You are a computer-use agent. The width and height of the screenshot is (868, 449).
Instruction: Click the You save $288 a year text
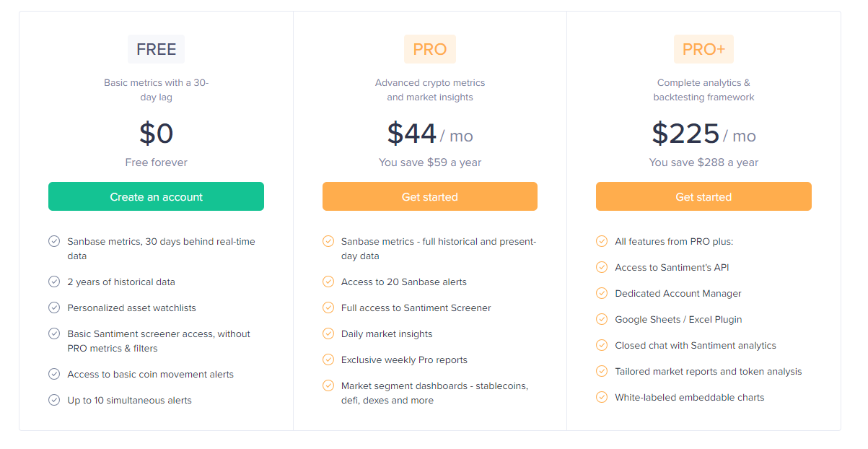[703, 162]
